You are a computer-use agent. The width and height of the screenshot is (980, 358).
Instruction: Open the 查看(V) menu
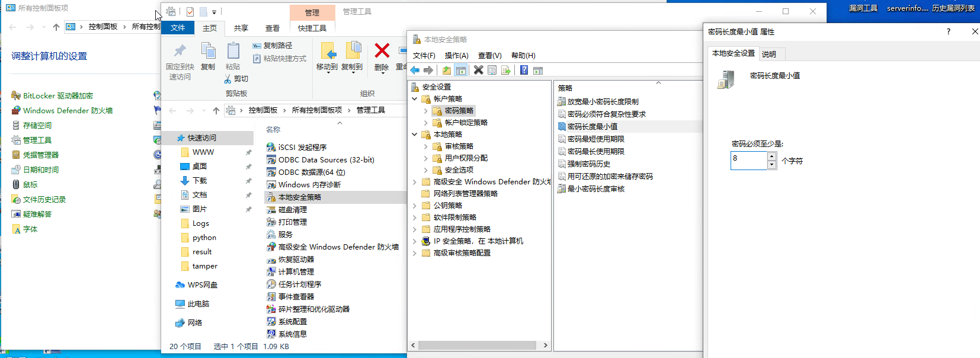pyautogui.click(x=490, y=56)
